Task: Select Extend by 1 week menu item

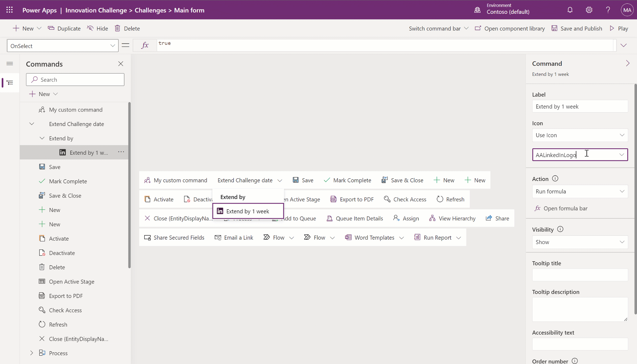Action: coord(248,211)
